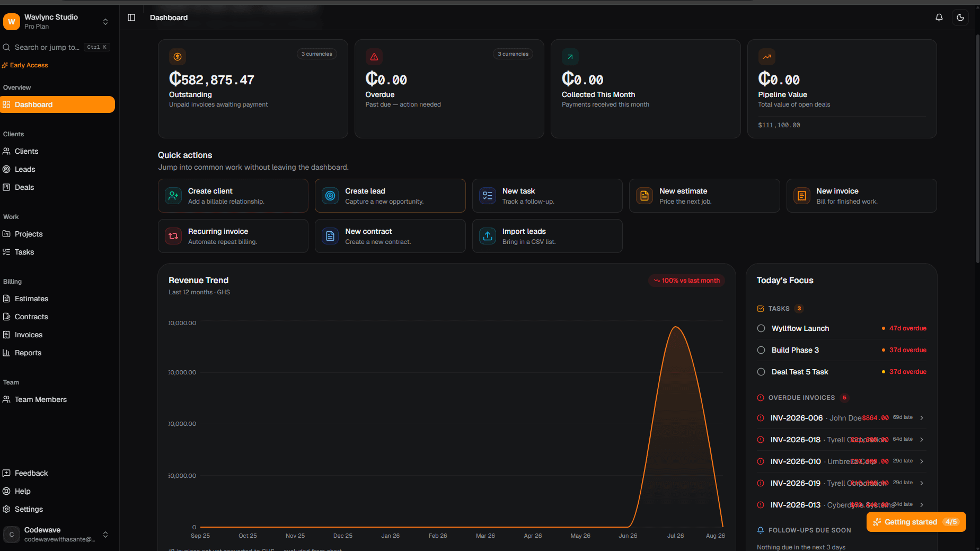Click the Import leads upload icon
Image resolution: width=980 pixels, height=551 pixels.
coord(488,236)
